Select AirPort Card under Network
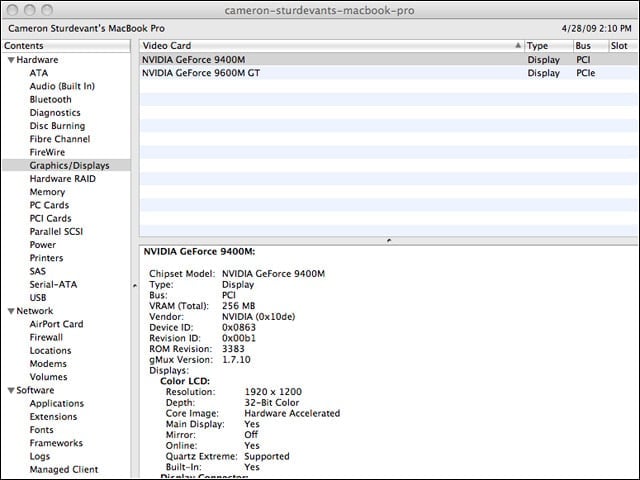 [x=56, y=324]
